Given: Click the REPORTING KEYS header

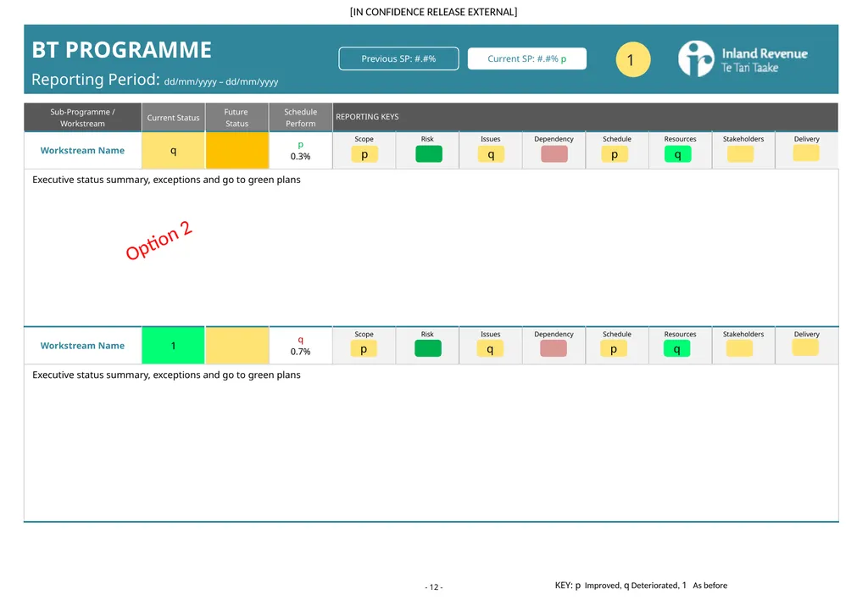Looking at the screenshot, I should (x=367, y=117).
